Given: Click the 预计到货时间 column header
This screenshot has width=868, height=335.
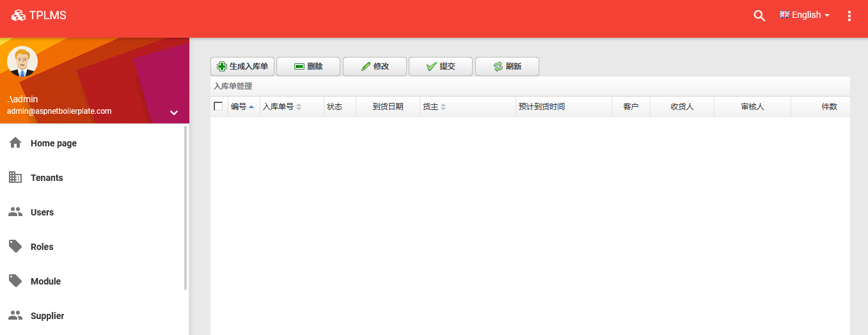Looking at the screenshot, I should coord(564,107).
